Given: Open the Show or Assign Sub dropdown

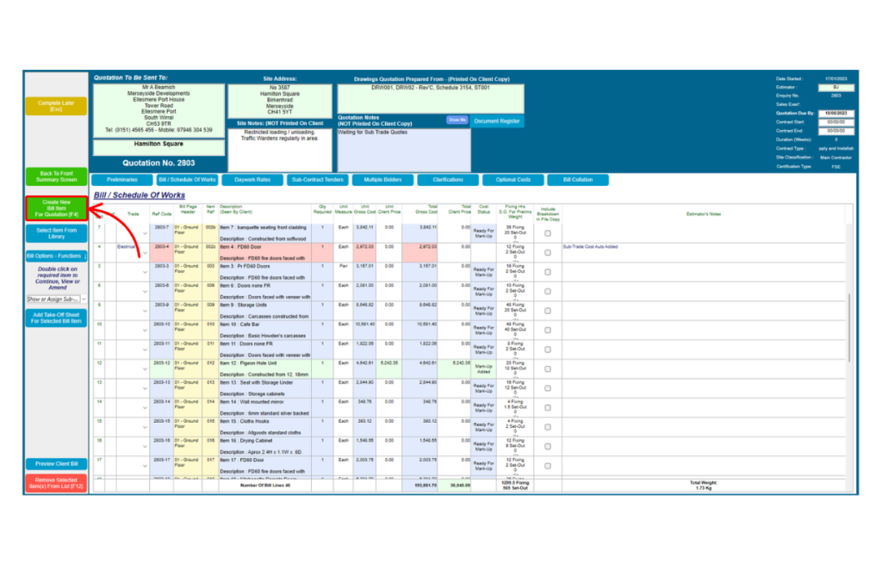Looking at the screenshot, I should (x=56, y=299).
